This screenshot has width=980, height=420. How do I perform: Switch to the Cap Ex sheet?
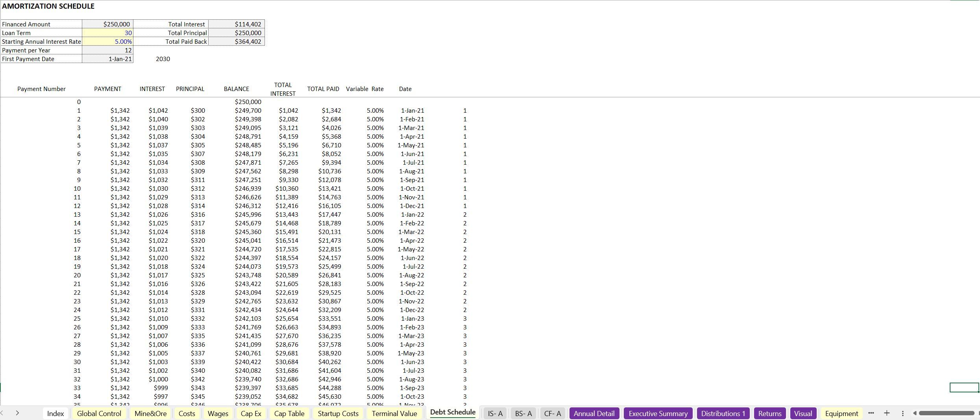[251, 414]
